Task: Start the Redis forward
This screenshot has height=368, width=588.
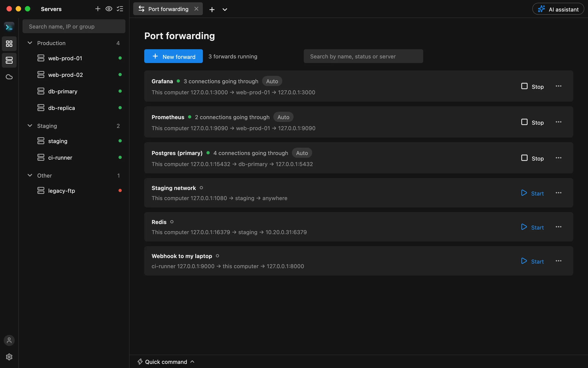Action: pyautogui.click(x=532, y=227)
